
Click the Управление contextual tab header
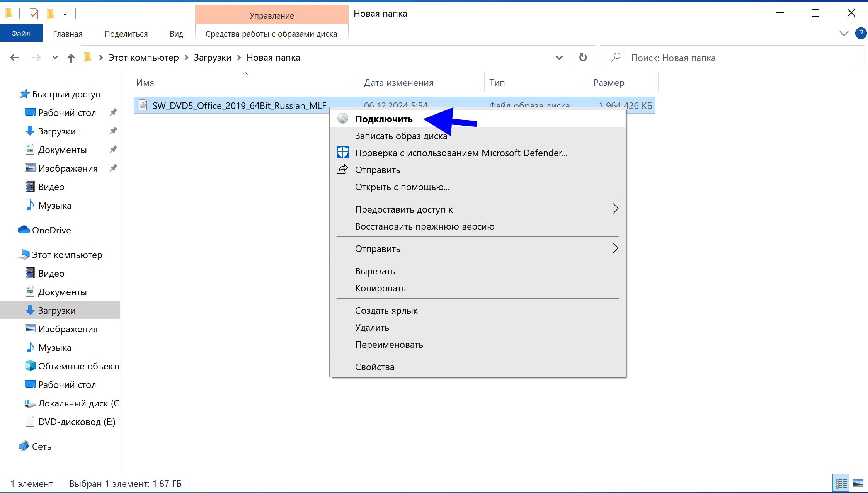[x=272, y=15]
